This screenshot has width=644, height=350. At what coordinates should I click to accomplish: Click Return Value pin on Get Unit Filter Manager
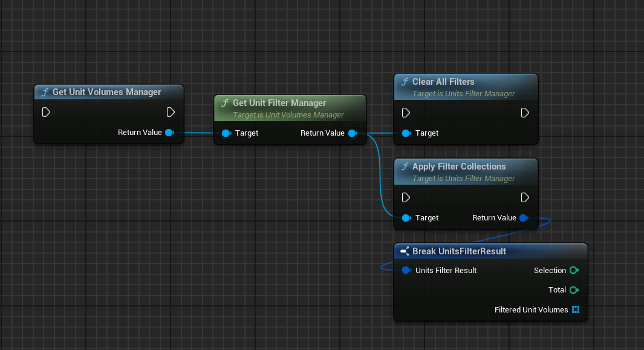click(x=352, y=133)
